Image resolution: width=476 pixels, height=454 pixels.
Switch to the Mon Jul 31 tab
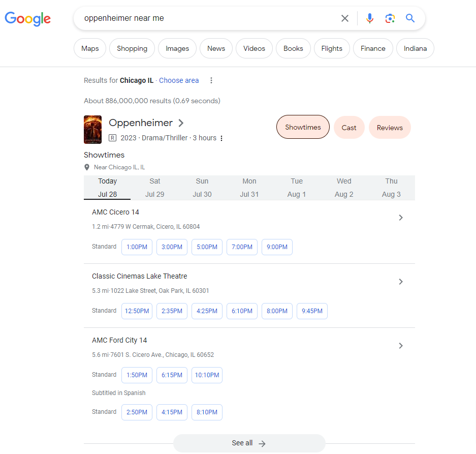(249, 188)
